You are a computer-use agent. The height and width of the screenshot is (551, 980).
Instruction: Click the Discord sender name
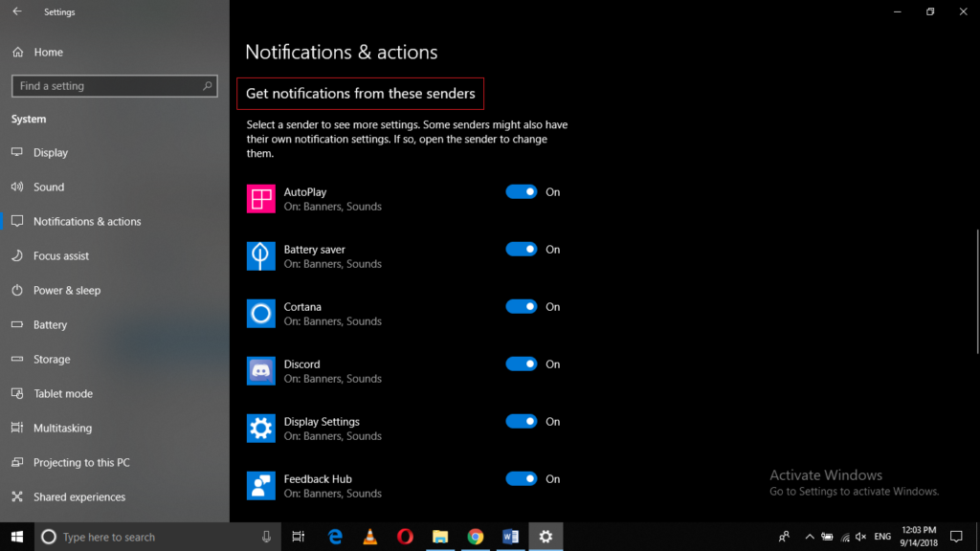tap(301, 364)
